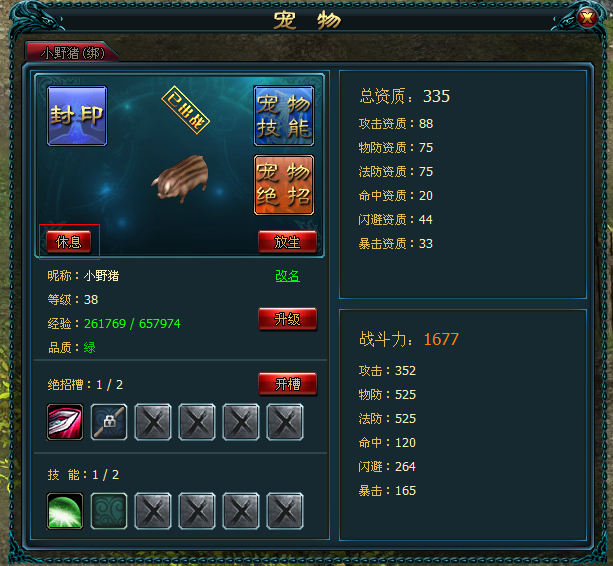The width and height of the screenshot is (613, 566).
Task: Click the first X-marked slot in ultimate row
Action: 153,422
